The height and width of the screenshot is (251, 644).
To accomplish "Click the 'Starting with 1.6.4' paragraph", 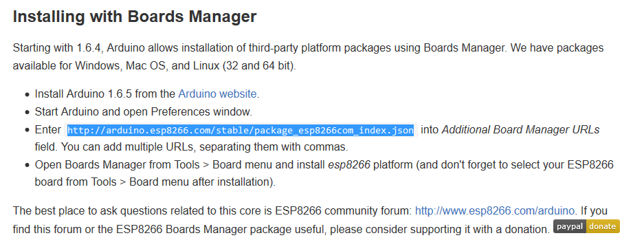I will [308, 56].
